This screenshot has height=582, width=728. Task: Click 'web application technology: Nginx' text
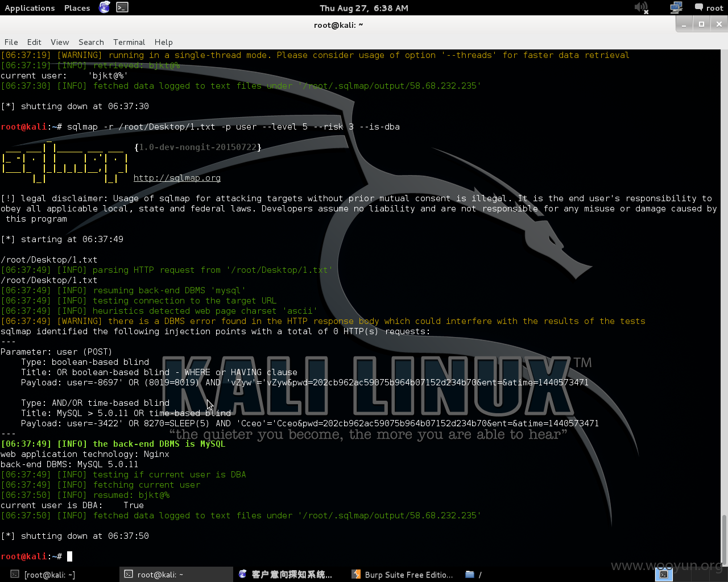(x=85, y=454)
